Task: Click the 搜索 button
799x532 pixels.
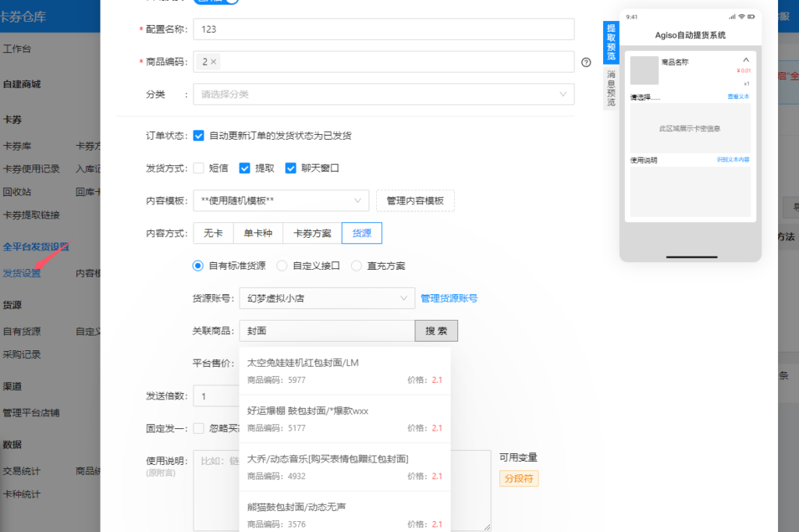Action: [x=436, y=331]
